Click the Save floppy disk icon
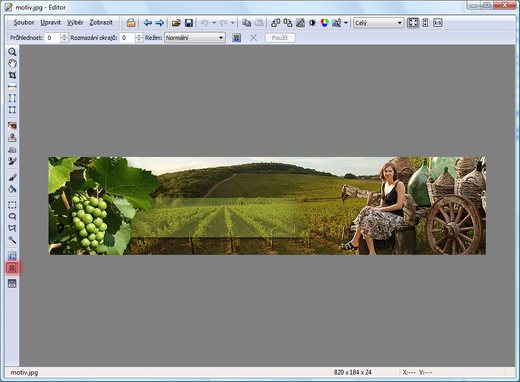The width and height of the screenshot is (520, 382). coord(189,23)
